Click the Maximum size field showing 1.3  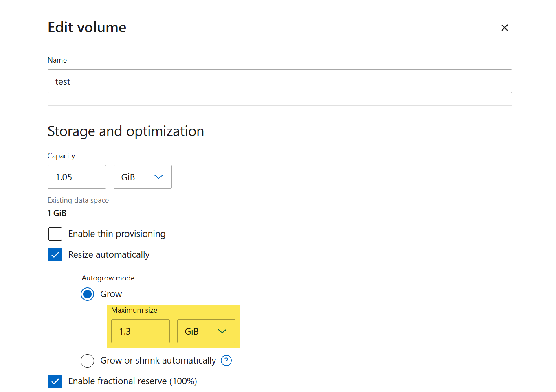140,331
